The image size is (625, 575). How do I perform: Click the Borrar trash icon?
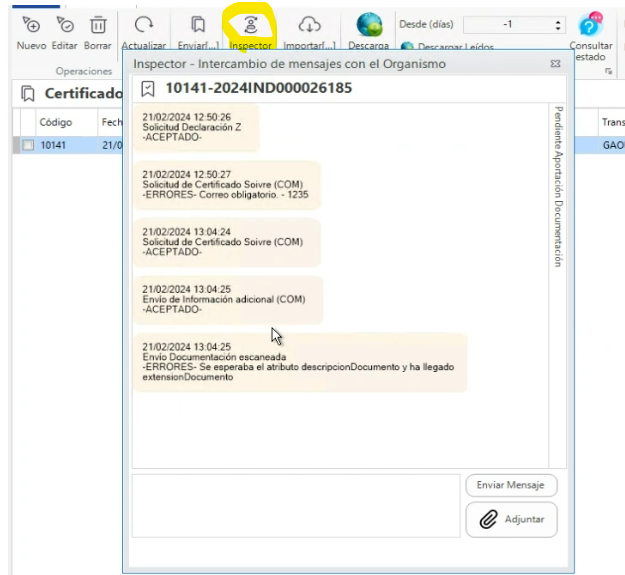pyautogui.click(x=98, y=25)
